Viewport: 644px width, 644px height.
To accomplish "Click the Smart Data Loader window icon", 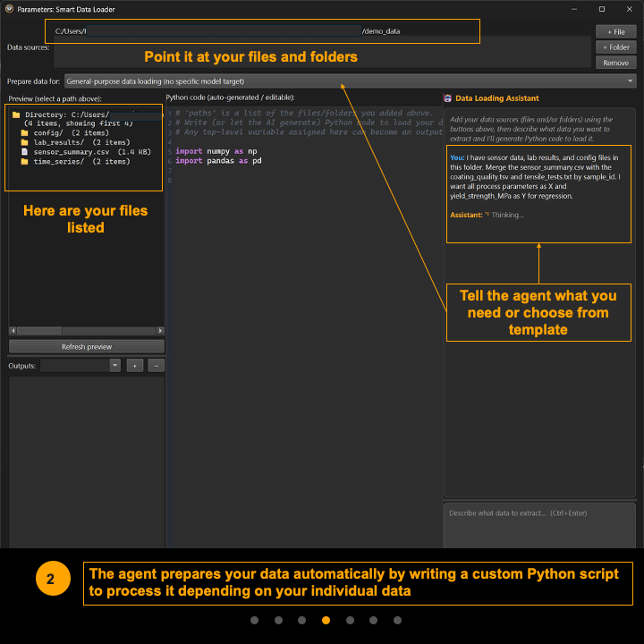I will tap(9, 9).
